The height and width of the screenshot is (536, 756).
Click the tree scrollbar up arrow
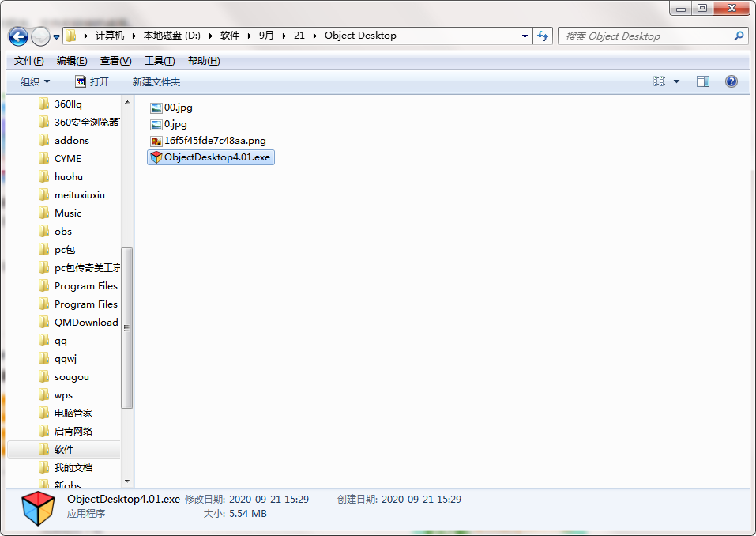click(x=127, y=102)
